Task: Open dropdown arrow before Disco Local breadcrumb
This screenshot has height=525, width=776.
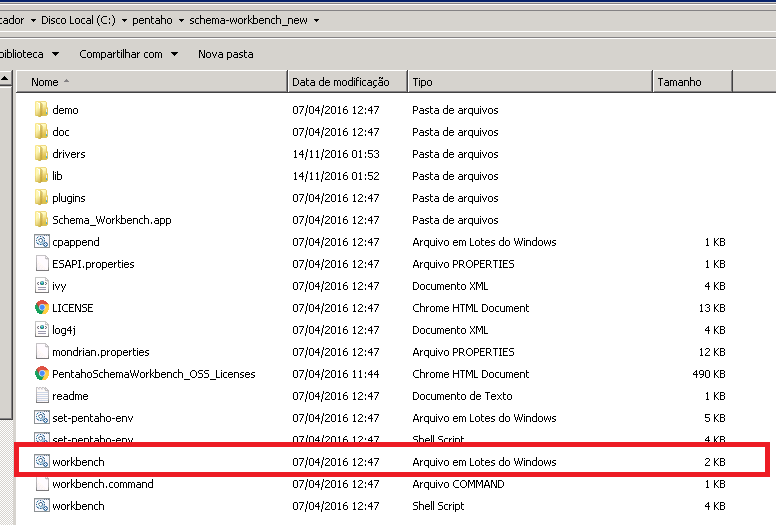Action: tap(33, 20)
